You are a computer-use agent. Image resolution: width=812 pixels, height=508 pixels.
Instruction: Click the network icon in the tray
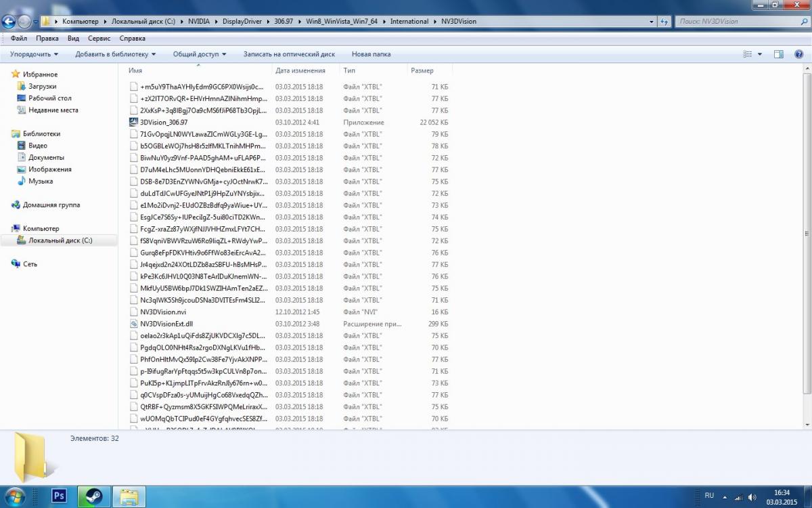coord(738,496)
